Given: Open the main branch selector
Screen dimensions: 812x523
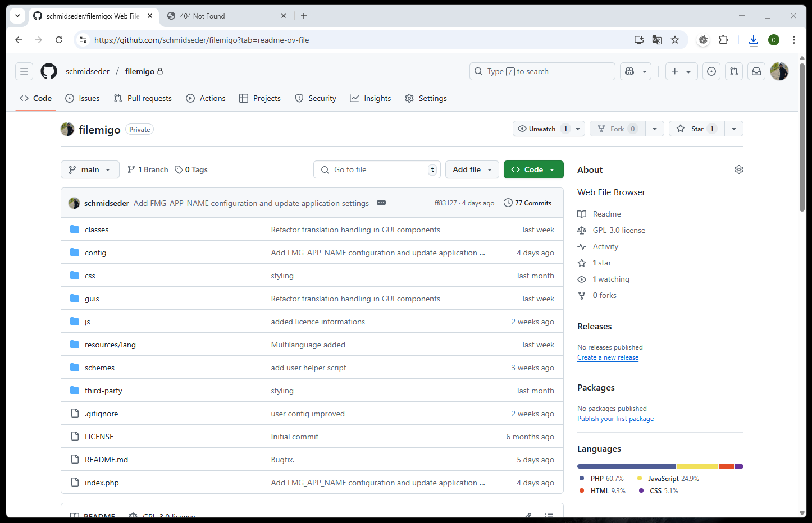Looking at the screenshot, I should 90,169.
